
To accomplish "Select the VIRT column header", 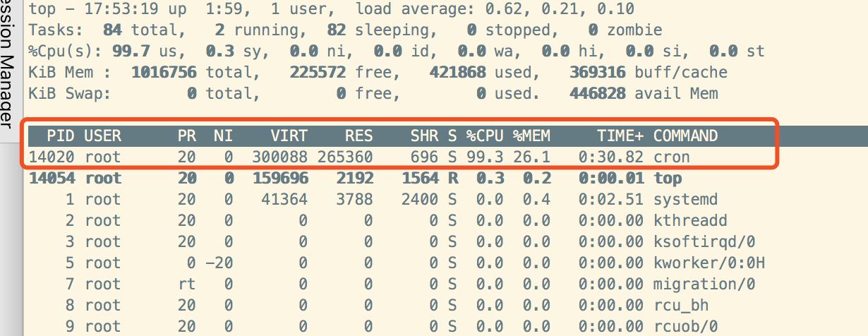I will 289,136.
